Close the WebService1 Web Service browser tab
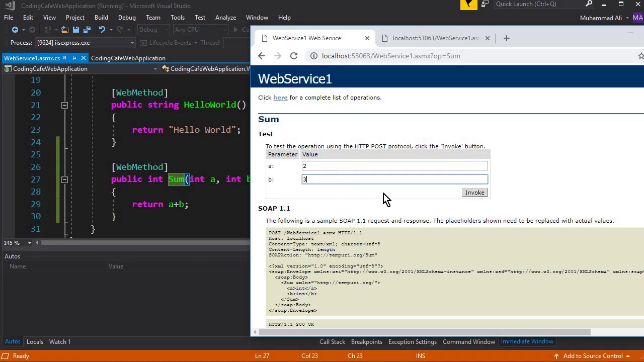The width and height of the screenshot is (644, 362). [367, 38]
